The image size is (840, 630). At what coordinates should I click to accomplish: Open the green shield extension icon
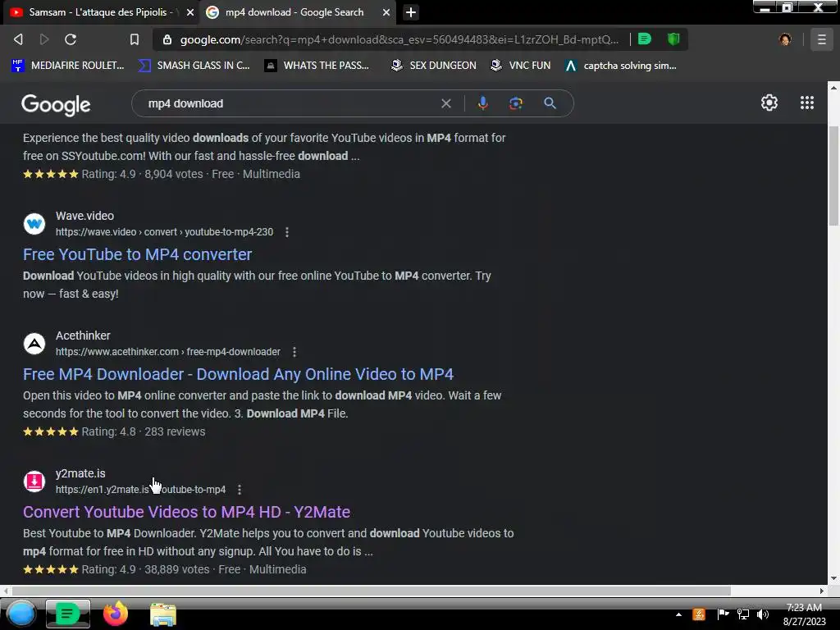(673, 39)
